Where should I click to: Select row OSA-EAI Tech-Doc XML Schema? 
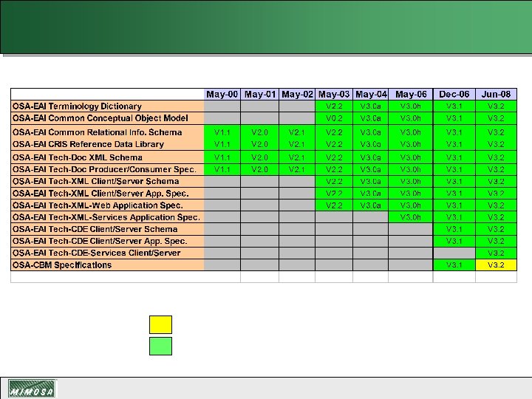[264, 157]
